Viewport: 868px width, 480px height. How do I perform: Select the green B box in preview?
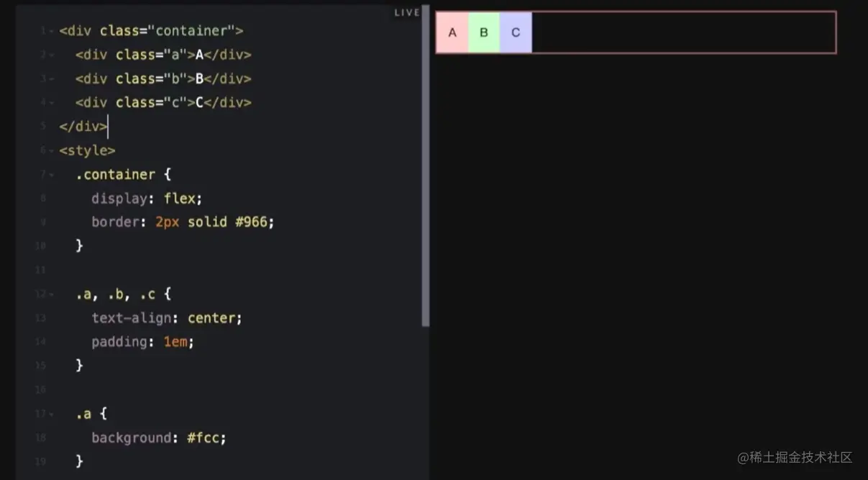click(484, 32)
